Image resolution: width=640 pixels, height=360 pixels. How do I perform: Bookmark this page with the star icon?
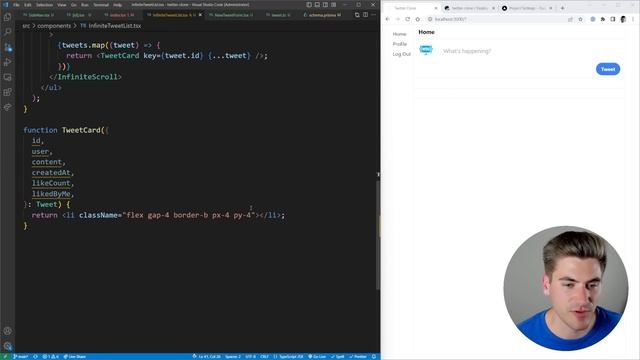(x=580, y=19)
